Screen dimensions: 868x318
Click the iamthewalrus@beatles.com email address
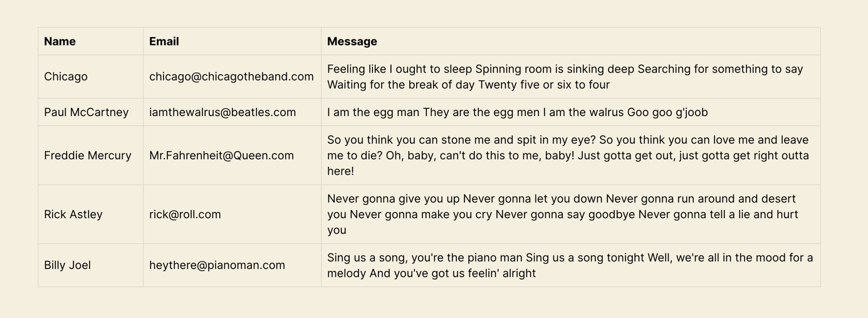coord(222,112)
